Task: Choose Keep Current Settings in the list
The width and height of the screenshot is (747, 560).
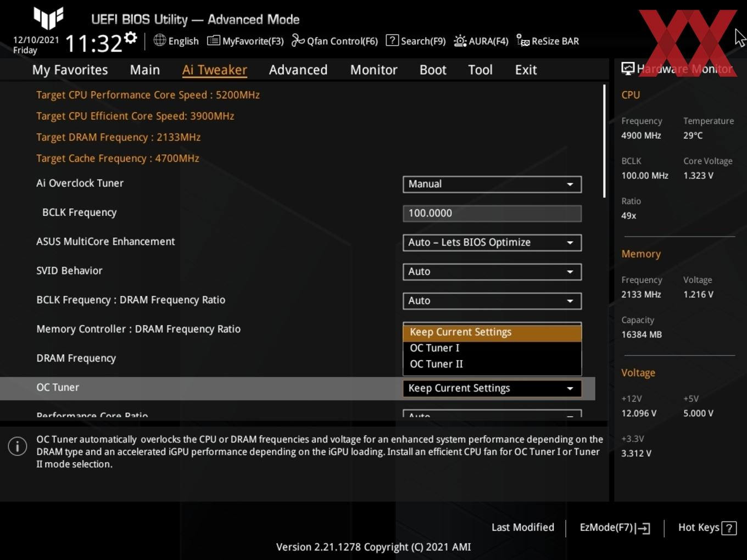Action: (492, 332)
